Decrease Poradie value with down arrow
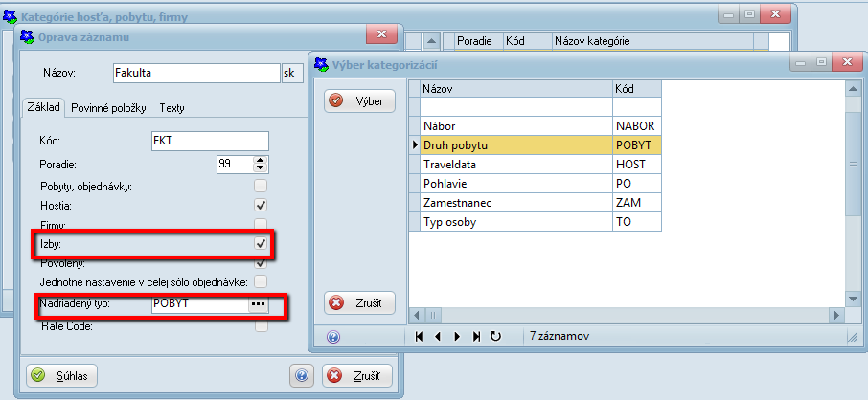Screen dimensions: 868x400 [x=261, y=169]
